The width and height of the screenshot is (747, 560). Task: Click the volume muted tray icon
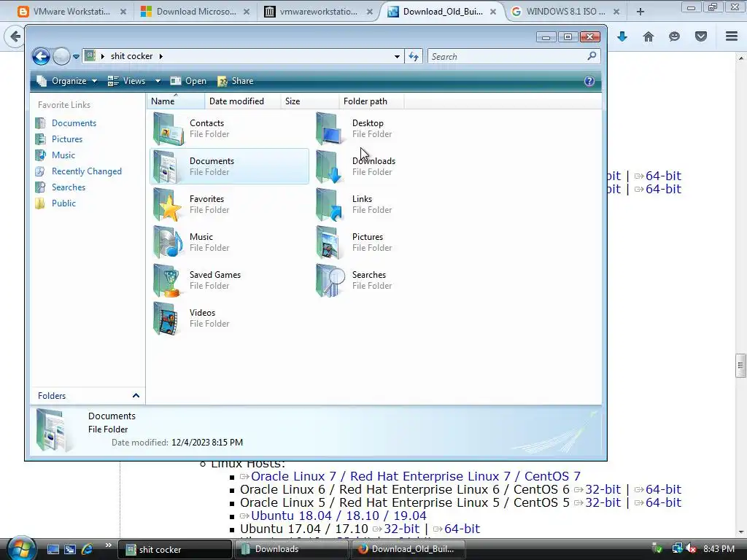tap(692, 549)
